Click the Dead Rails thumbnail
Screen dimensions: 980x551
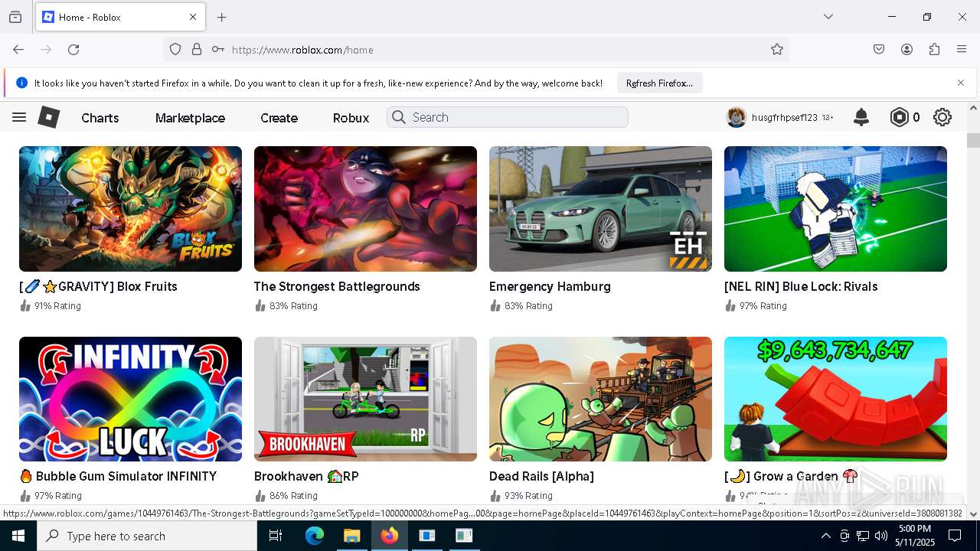[600, 399]
